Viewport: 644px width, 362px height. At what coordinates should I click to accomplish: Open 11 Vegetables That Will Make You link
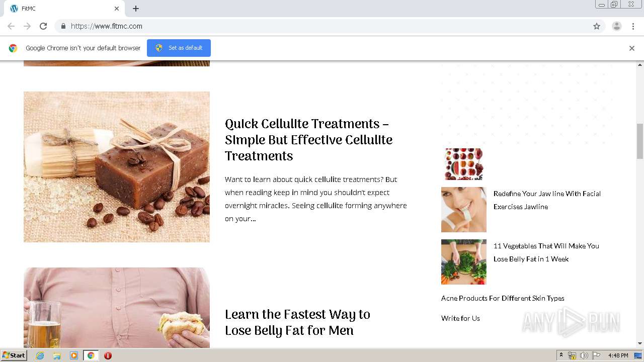(x=546, y=252)
